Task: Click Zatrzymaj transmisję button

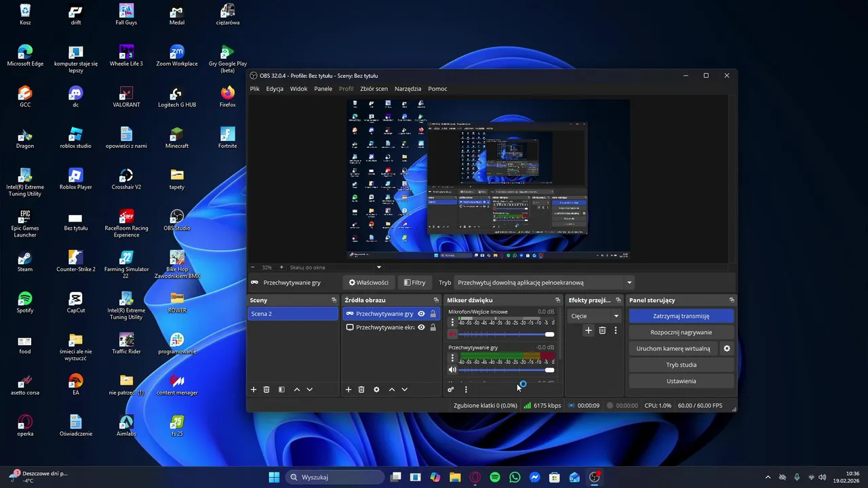Action: (x=681, y=316)
